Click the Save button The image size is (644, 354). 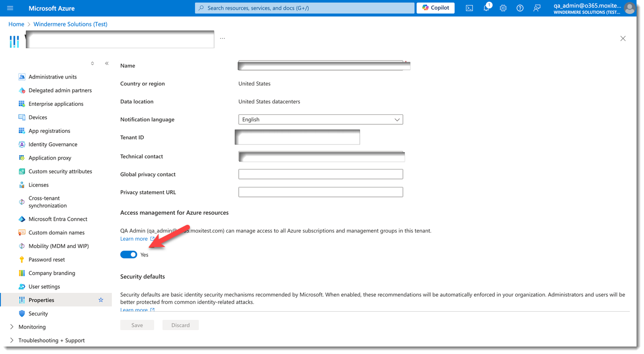[137, 325]
